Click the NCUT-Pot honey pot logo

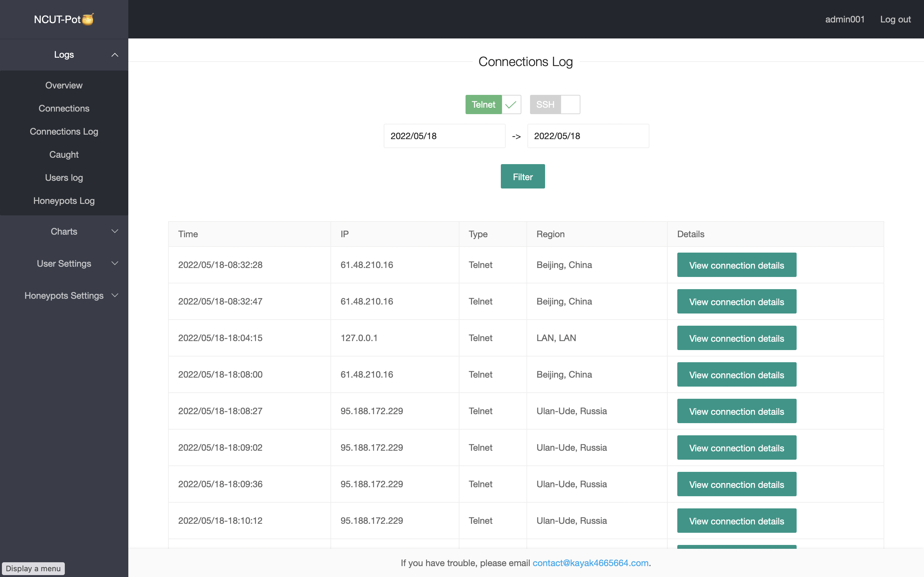(88, 19)
